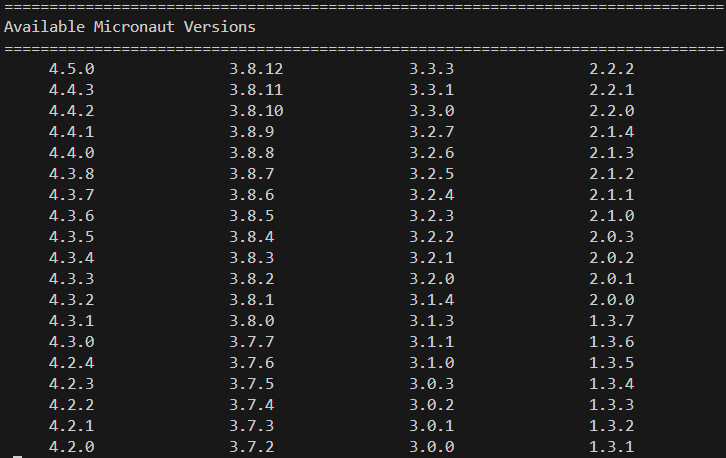The image size is (726, 458).
Task: Select version 3.8.9
Action: (x=251, y=132)
